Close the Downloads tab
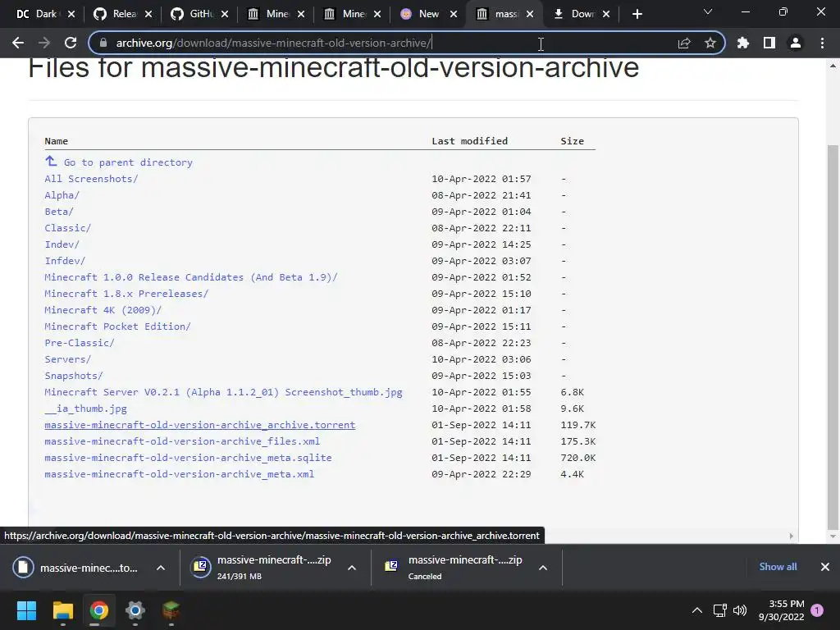This screenshot has width=840, height=630. tap(606, 14)
